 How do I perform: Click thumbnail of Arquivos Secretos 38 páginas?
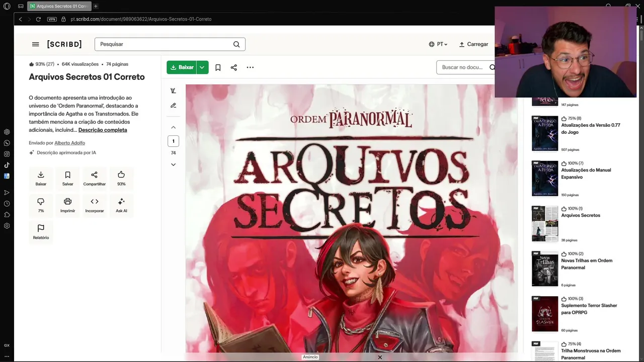[x=545, y=224]
